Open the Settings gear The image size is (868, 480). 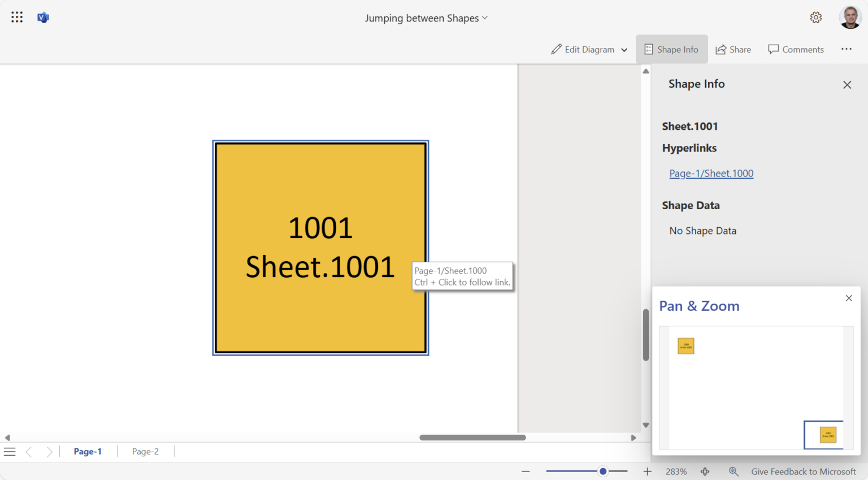pos(816,17)
